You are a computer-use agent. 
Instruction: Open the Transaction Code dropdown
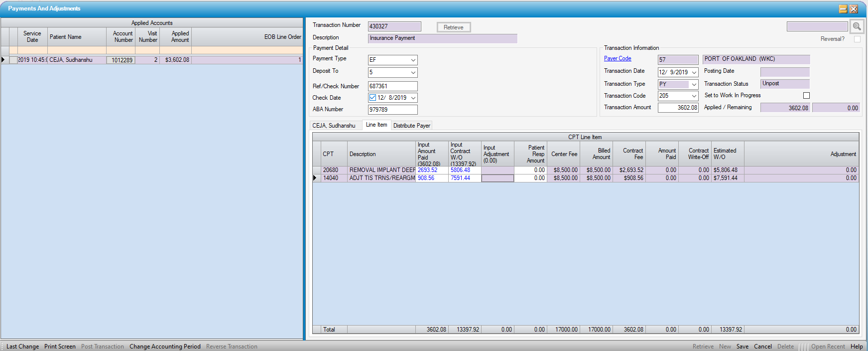click(x=694, y=96)
